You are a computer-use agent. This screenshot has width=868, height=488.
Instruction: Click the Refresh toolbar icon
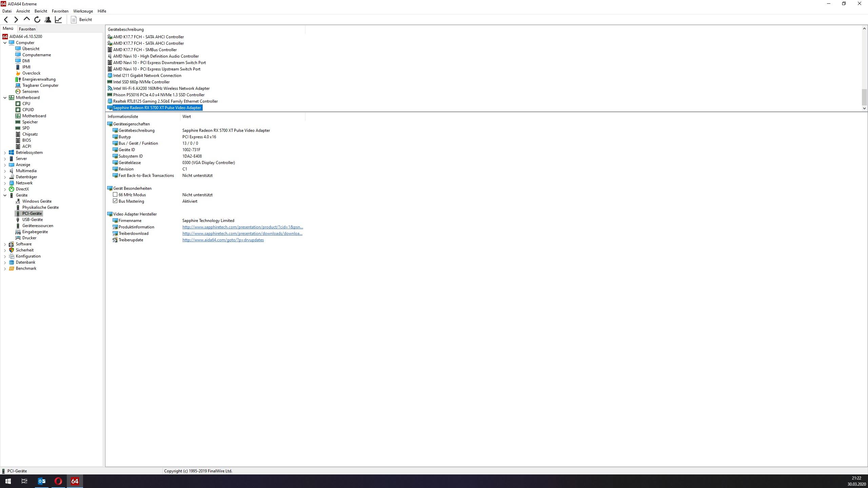pos(37,20)
